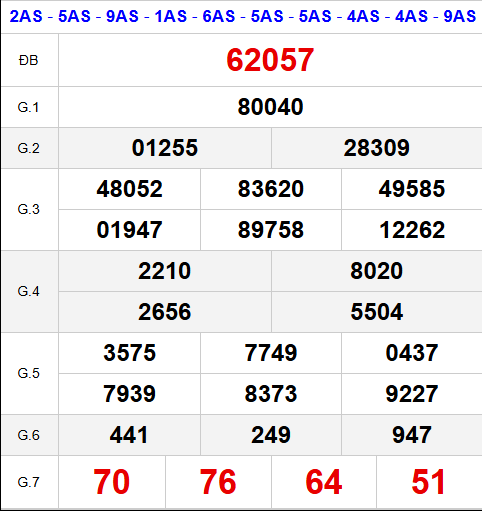Select the G.5 number 9227

pyautogui.click(x=412, y=394)
